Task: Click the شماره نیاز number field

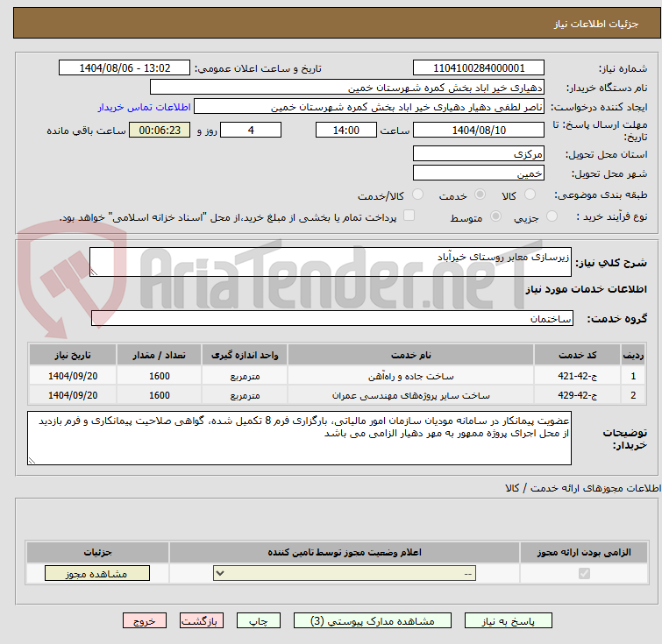Action: point(479,68)
